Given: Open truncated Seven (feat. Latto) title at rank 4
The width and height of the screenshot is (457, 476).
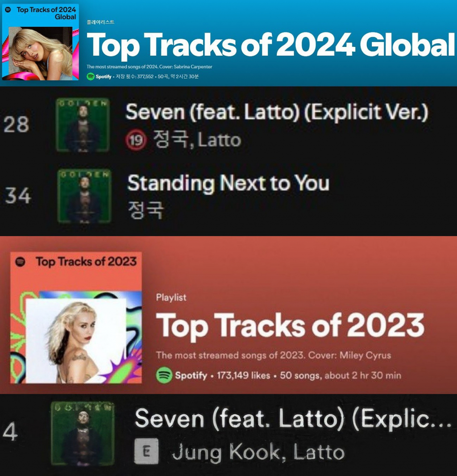Looking at the screenshot, I should click(x=292, y=419).
